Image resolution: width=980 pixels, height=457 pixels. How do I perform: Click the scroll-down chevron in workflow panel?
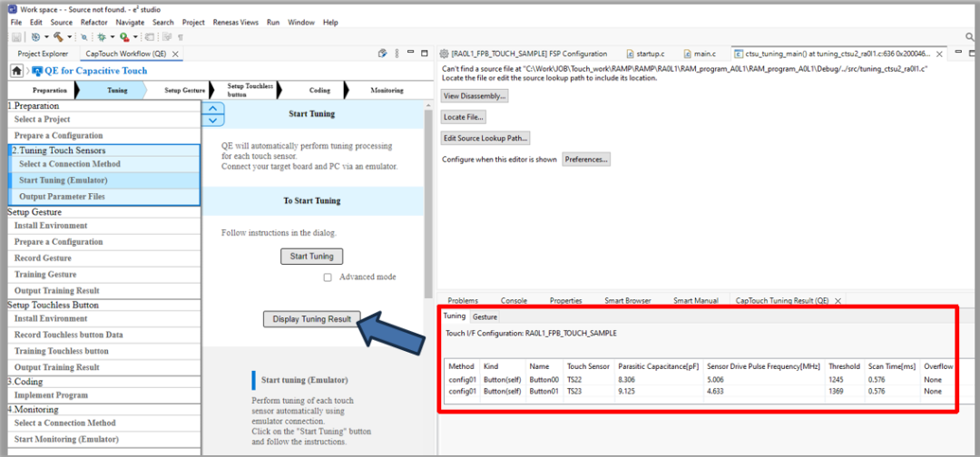214,120
